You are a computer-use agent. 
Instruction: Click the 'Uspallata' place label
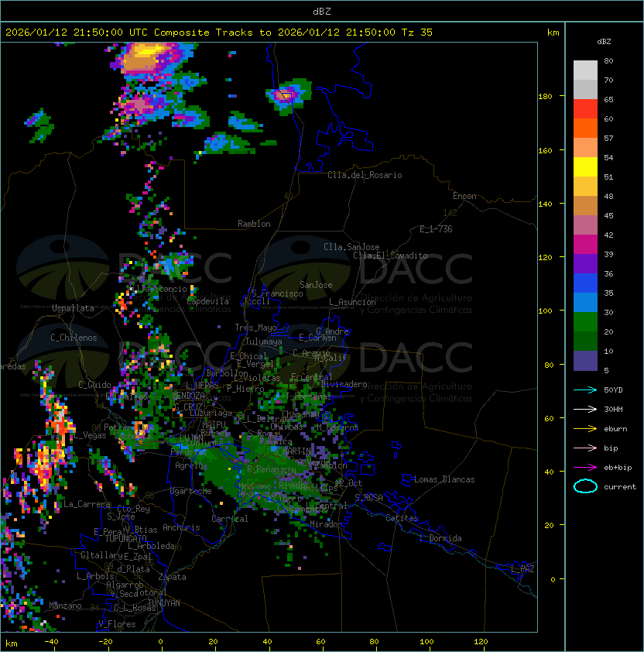(x=73, y=308)
